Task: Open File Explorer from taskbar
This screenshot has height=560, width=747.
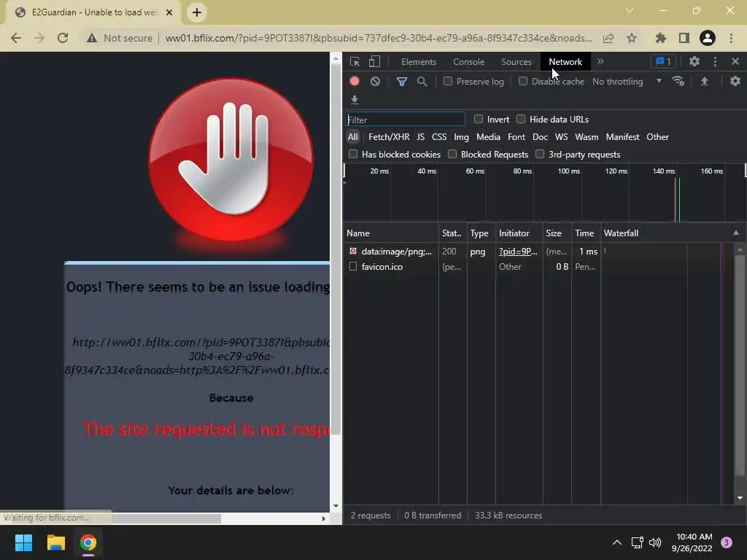Action: 55,542
